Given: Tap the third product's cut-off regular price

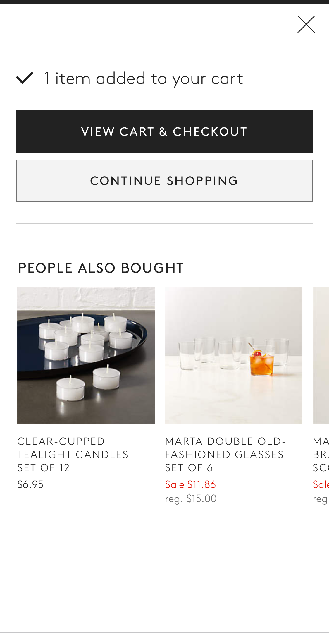Looking at the screenshot, I should coord(320,499).
